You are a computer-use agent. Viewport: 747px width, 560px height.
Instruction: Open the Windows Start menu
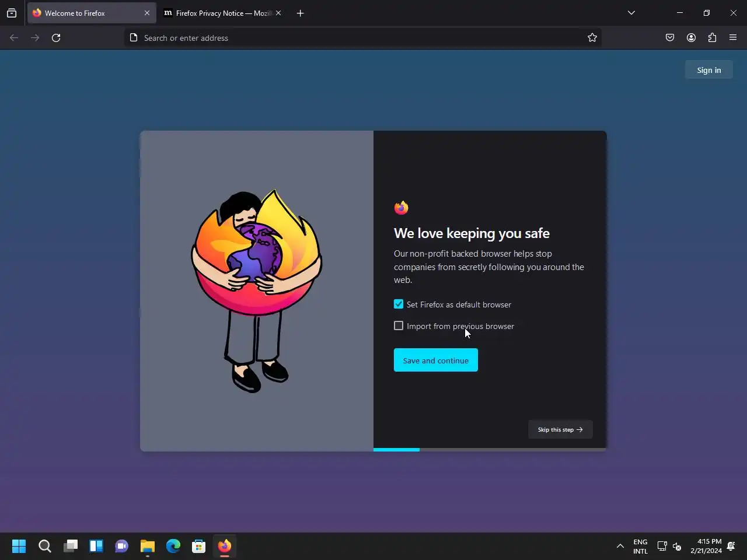pyautogui.click(x=19, y=546)
